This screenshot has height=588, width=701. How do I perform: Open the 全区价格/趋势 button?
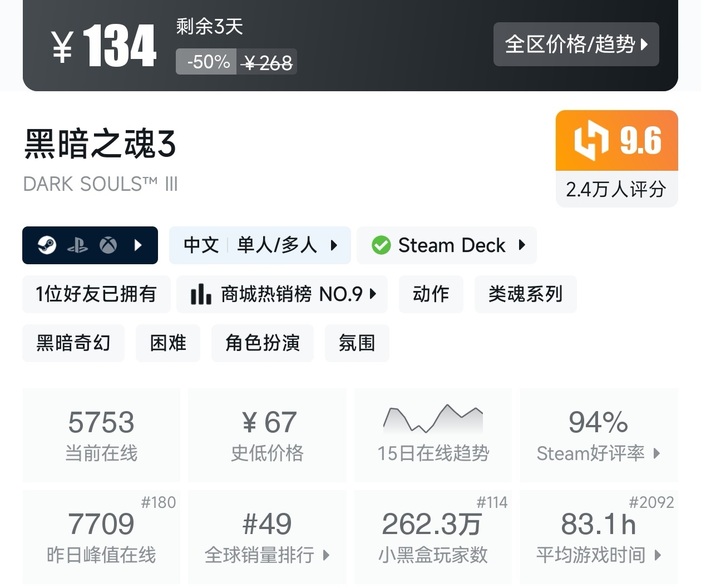[x=576, y=45]
